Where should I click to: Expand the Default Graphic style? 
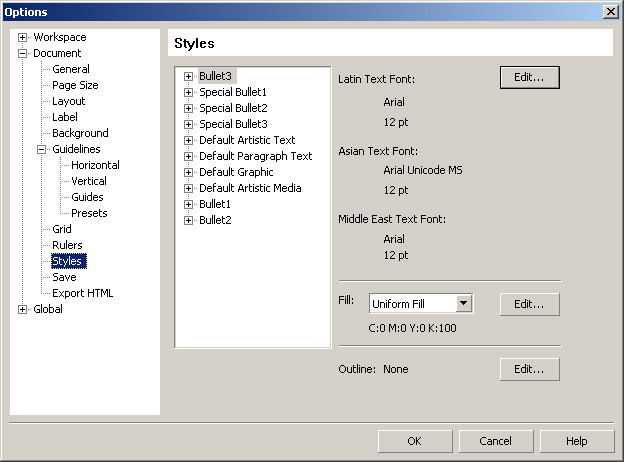pos(188,172)
